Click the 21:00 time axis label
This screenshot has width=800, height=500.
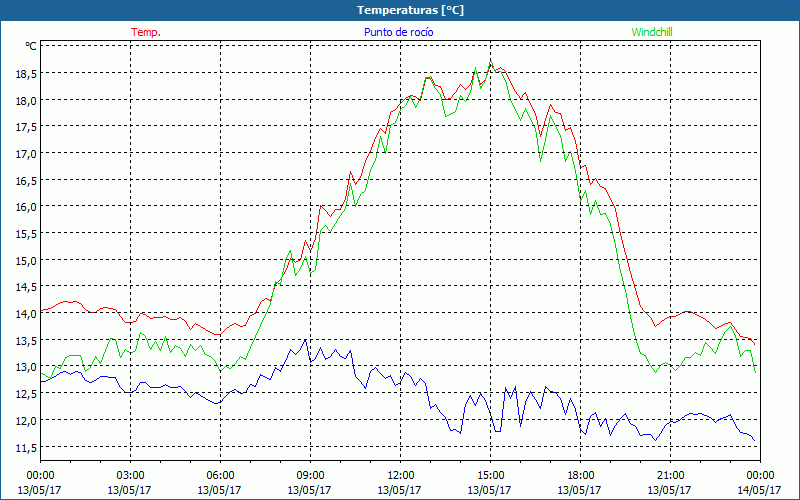point(670,475)
